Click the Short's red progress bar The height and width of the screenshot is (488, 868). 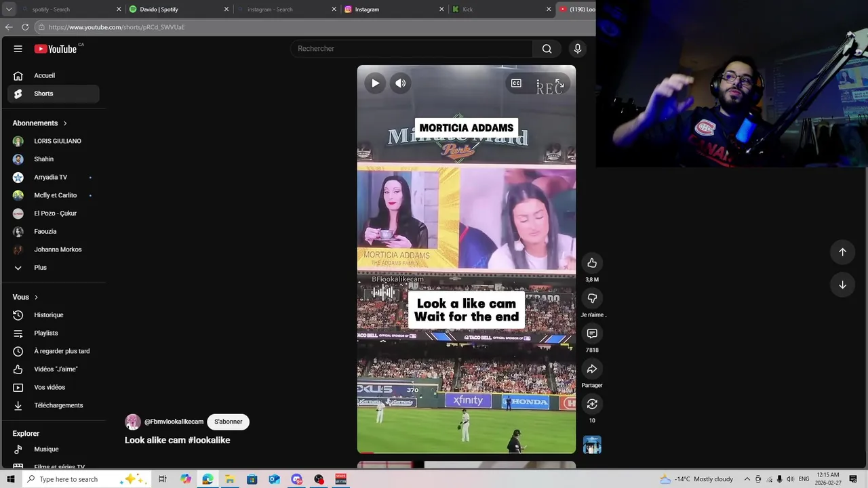(x=366, y=452)
